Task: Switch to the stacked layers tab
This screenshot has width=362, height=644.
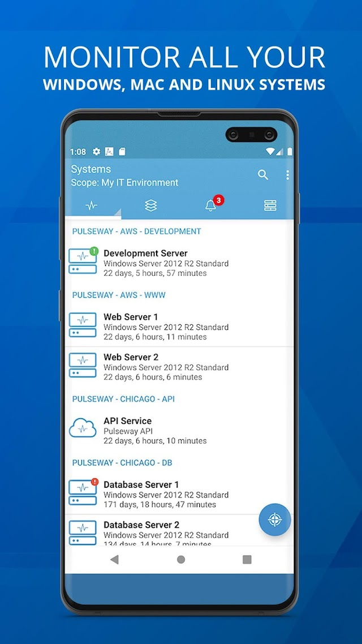Action: pyautogui.click(x=151, y=206)
